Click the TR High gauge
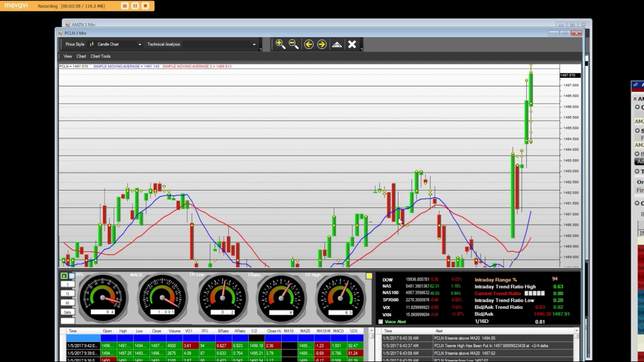This screenshot has width=644, height=362. [x=341, y=298]
